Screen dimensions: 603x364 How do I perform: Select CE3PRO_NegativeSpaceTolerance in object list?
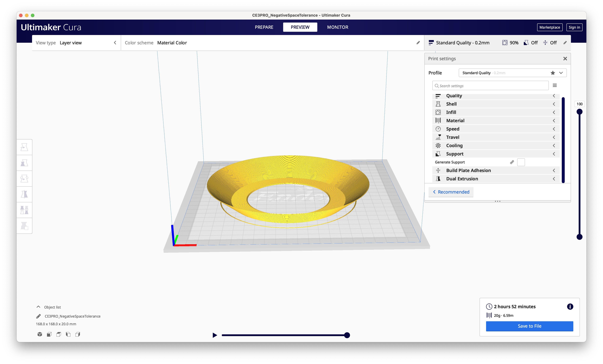point(72,316)
